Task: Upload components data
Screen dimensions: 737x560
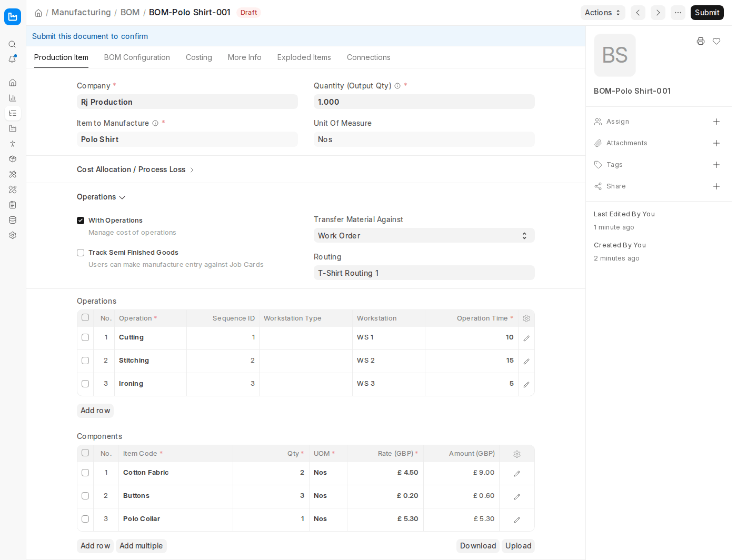Action: (x=519, y=546)
